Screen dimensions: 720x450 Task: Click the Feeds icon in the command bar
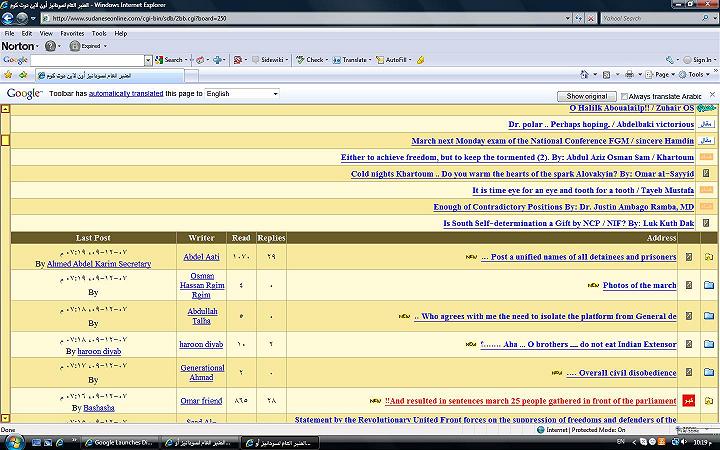pos(606,74)
